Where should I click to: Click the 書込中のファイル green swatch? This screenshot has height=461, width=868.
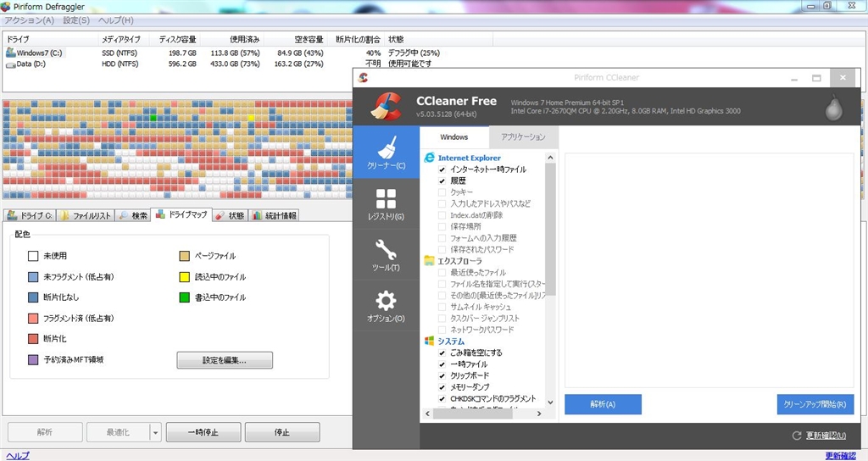tap(184, 297)
